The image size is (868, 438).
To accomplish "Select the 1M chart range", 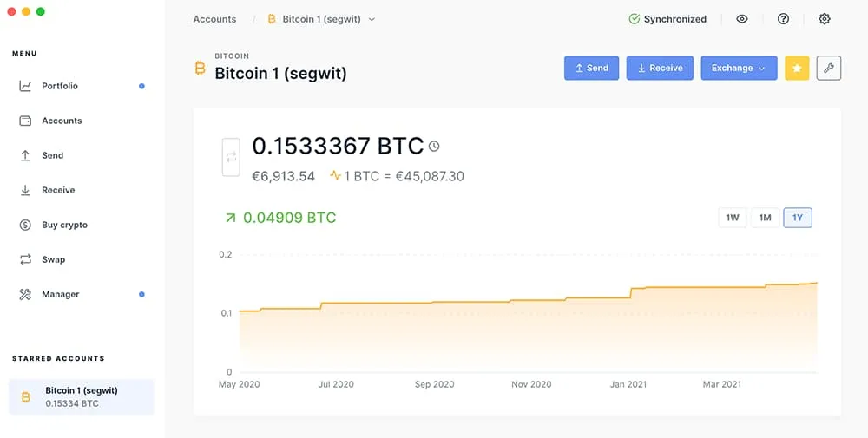I will (765, 218).
